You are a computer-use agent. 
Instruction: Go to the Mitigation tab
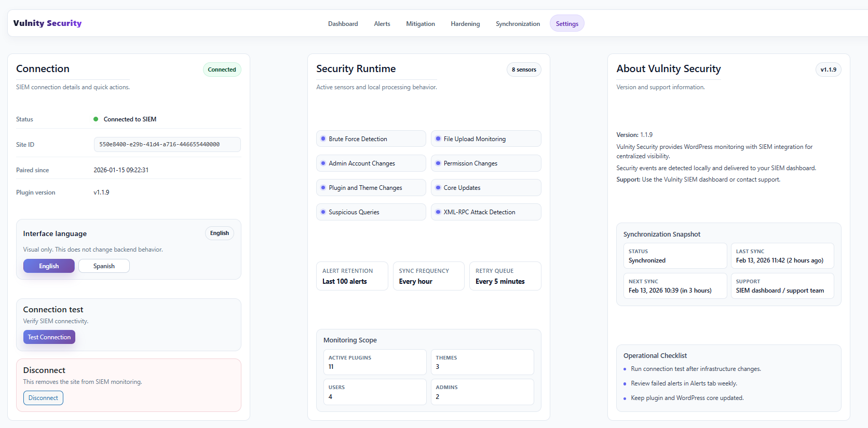coord(421,24)
